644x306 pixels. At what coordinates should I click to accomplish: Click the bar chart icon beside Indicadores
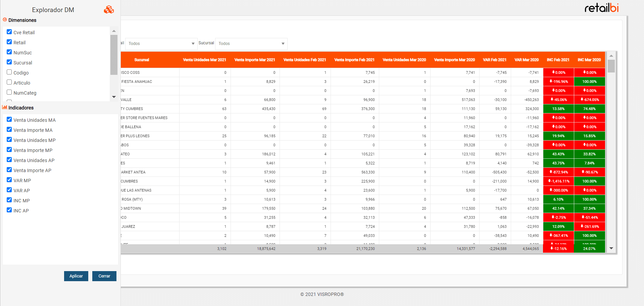(5, 107)
